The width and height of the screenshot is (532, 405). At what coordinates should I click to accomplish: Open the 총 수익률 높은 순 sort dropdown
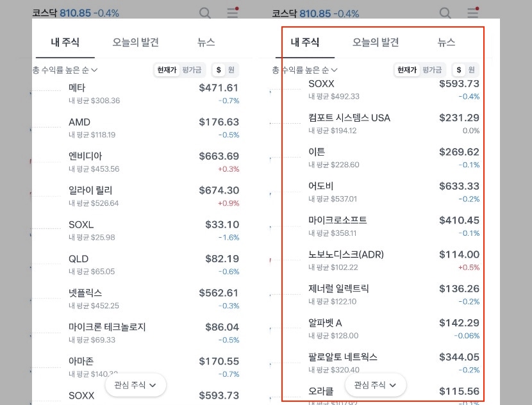(306, 70)
